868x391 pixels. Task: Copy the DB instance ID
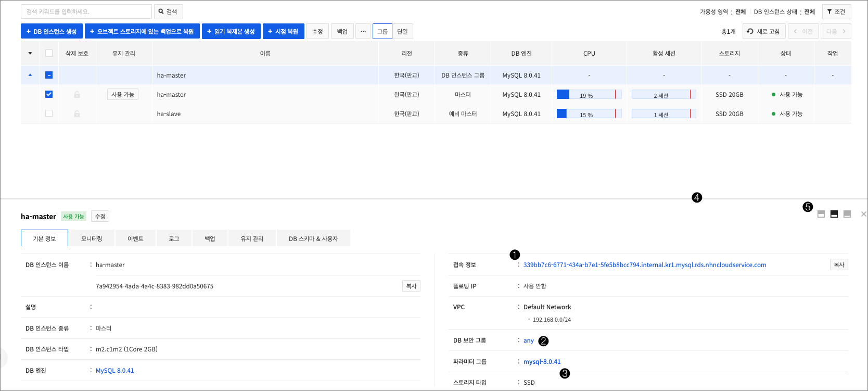click(x=411, y=286)
